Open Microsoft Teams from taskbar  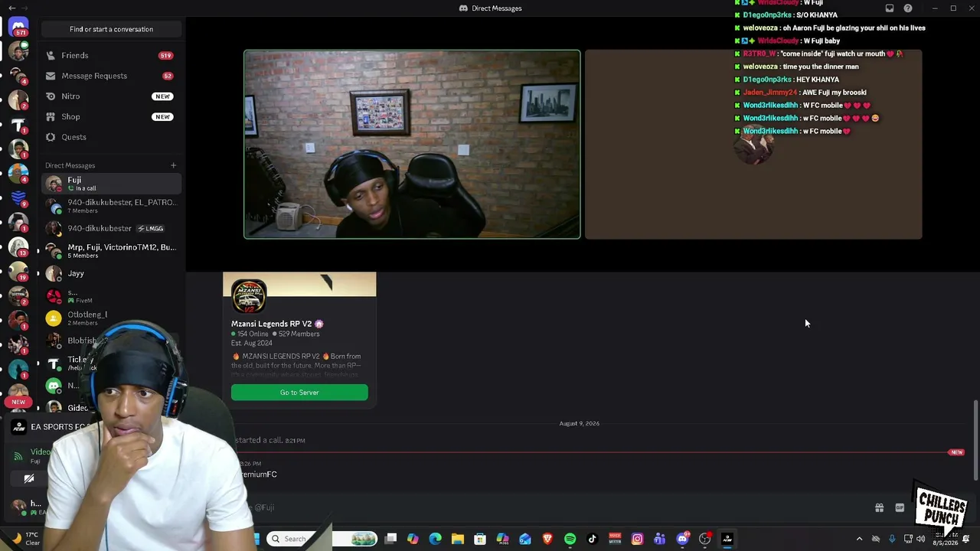tap(659, 539)
